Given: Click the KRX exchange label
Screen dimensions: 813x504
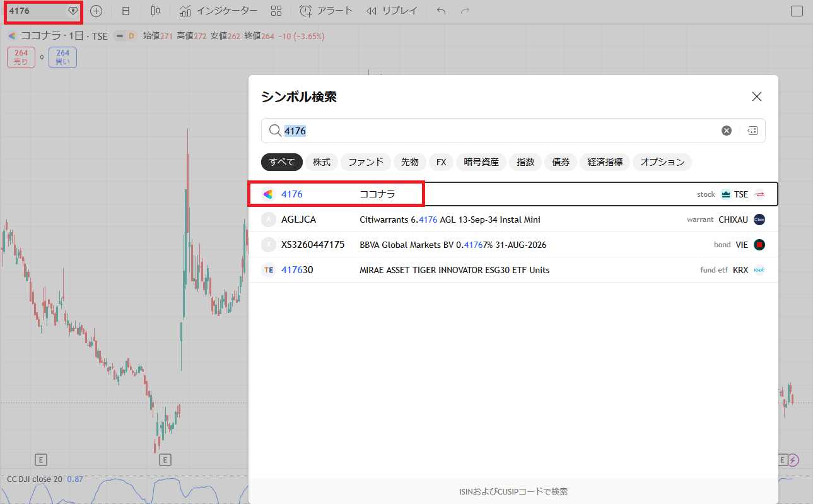Looking at the screenshot, I should point(740,270).
